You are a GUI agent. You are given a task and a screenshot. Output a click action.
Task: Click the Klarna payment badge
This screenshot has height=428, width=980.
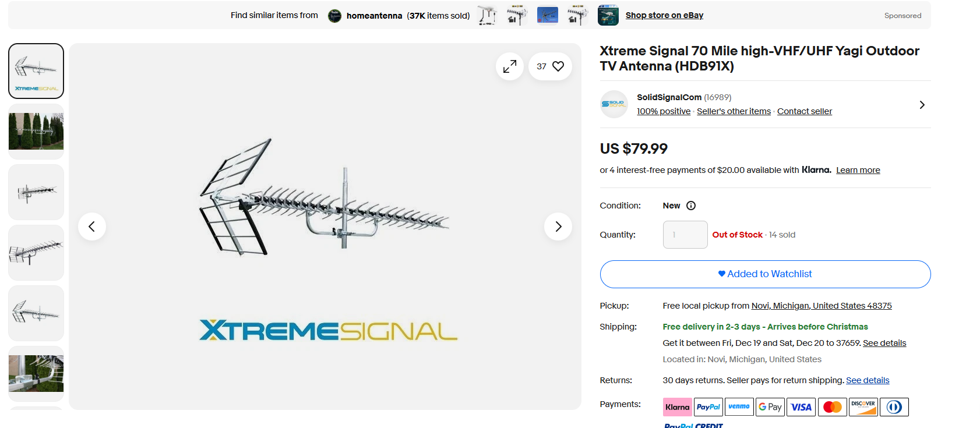[677, 407]
